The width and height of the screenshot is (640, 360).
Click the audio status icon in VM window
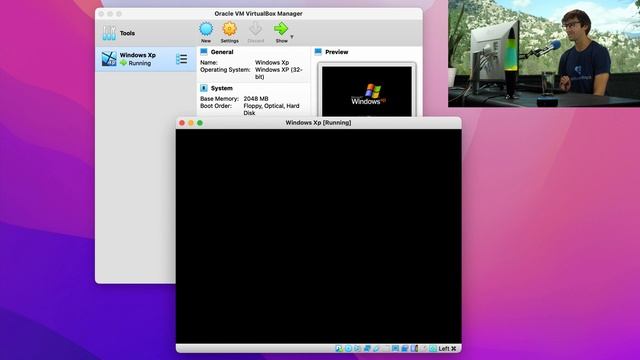[357, 348]
